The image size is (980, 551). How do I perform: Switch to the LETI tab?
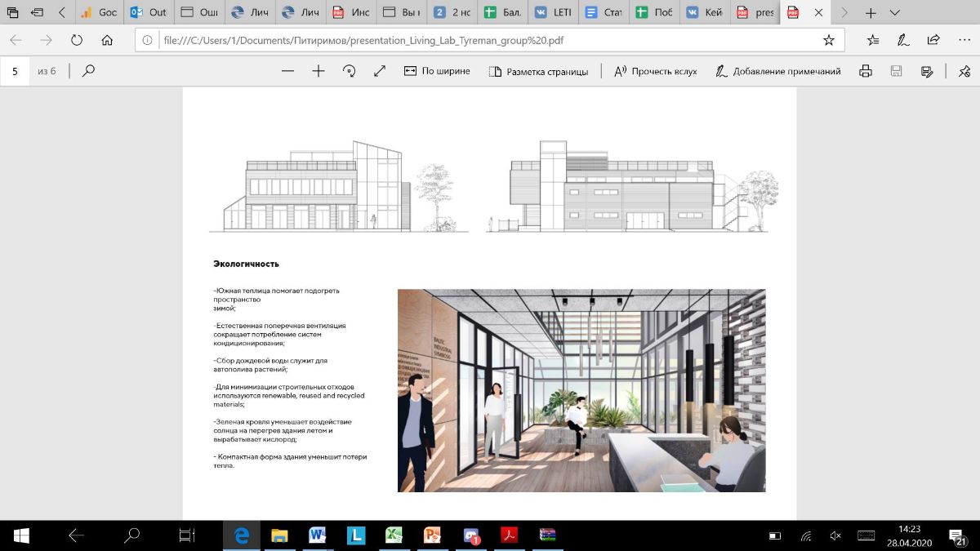553,13
